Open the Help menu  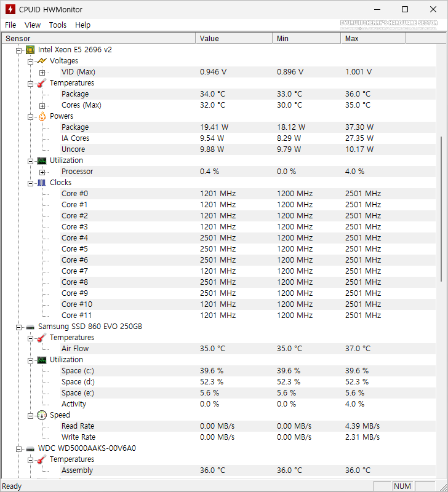coord(82,25)
